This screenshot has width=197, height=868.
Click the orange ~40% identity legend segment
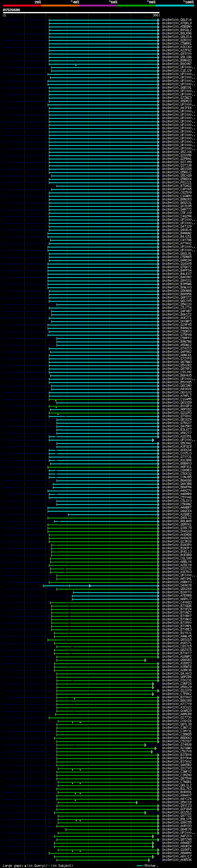pyautogui.click(x=60, y=6)
